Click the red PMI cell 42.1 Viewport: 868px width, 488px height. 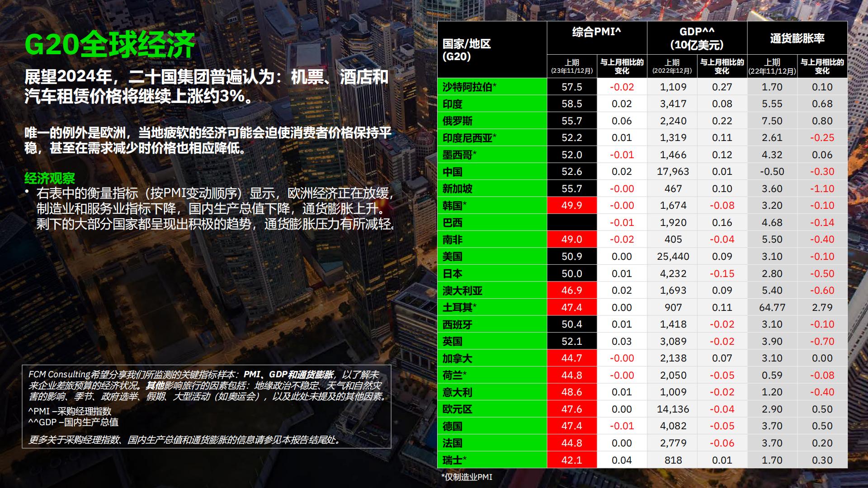point(572,460)
